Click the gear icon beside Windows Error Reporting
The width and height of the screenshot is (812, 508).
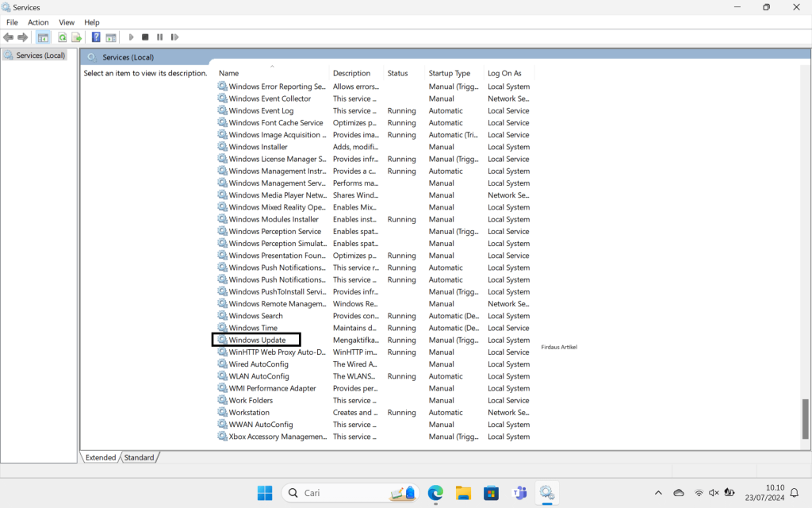pyautogui.click(x=222, y=86)
